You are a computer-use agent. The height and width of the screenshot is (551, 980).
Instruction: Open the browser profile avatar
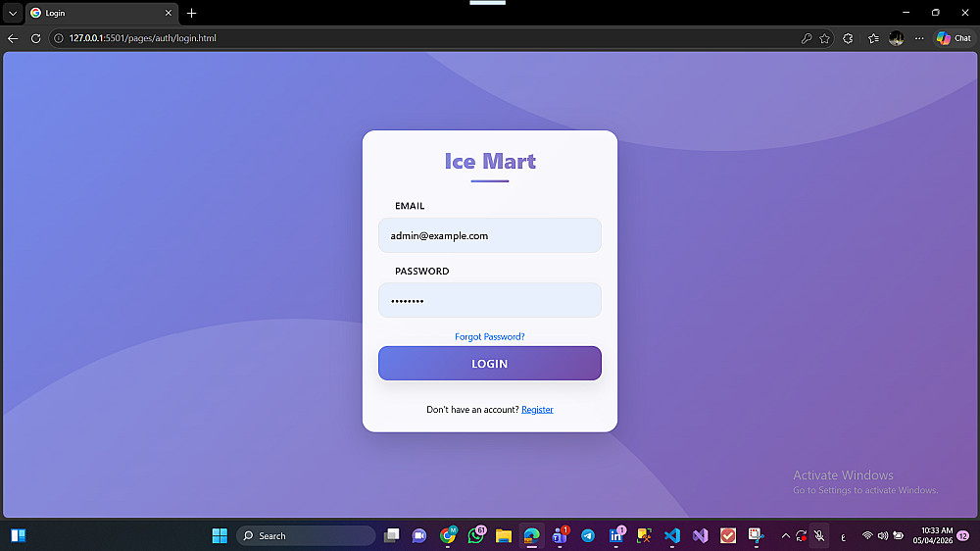(x=897, y=38)
